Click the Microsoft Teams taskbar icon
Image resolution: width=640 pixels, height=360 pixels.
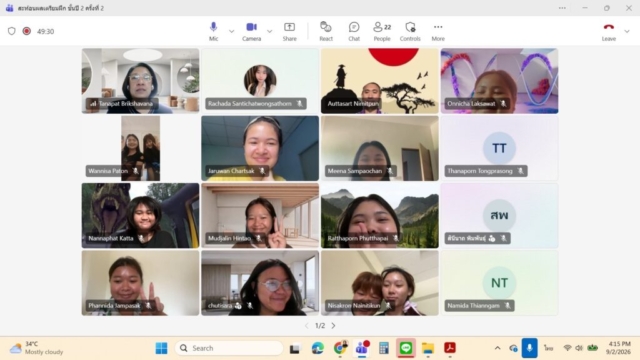(362, 348)
